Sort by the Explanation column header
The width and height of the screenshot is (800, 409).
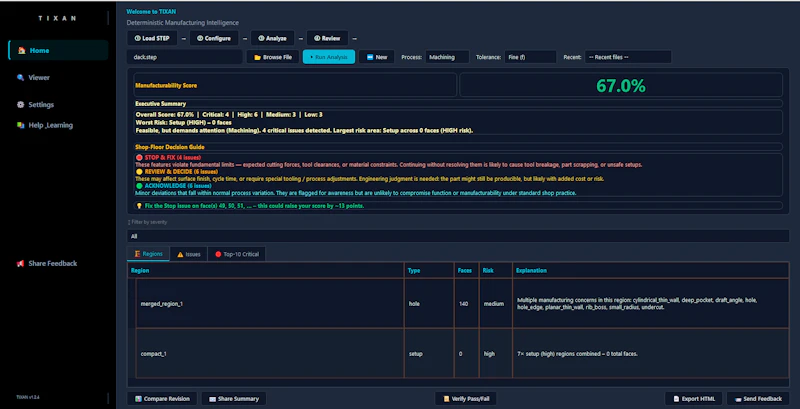(x=651, y=270)
